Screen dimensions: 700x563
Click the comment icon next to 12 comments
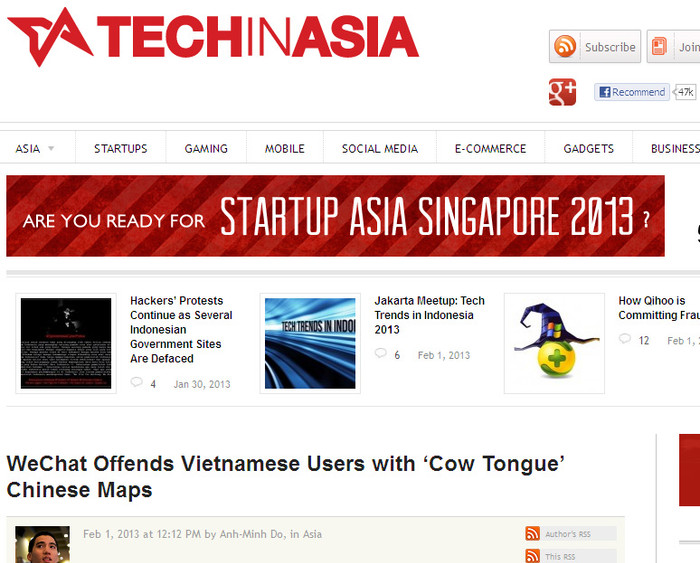click(625, 339)
